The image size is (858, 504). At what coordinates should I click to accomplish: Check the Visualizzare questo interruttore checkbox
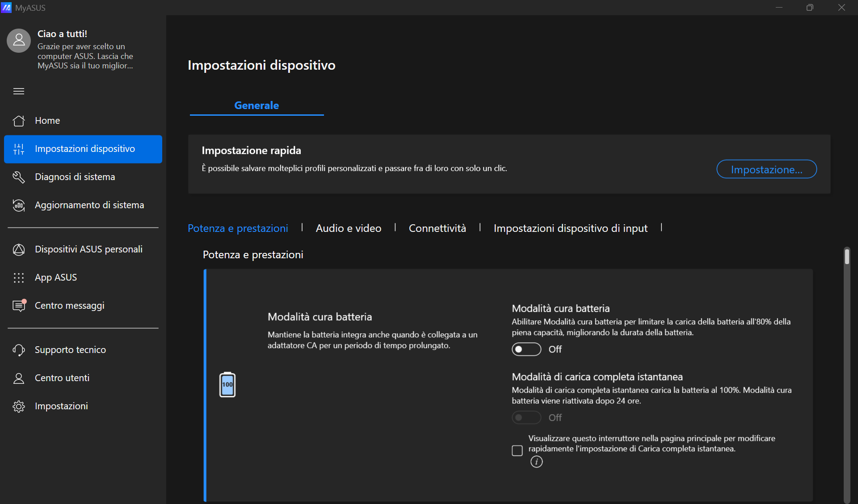tap(517, 450)
